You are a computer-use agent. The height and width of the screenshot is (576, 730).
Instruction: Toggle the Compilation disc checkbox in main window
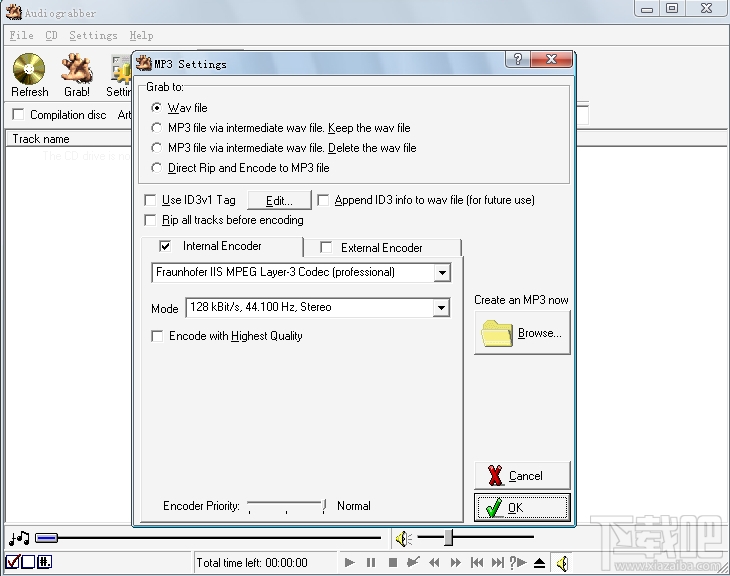[x=18, y=114]
